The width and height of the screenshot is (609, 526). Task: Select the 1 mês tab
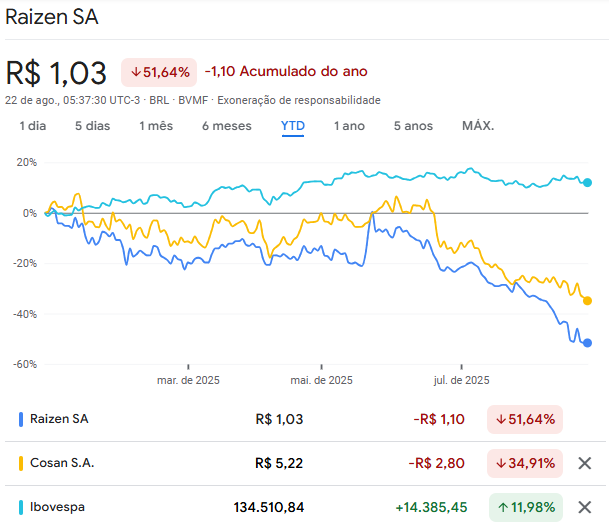tap(156, 126)
